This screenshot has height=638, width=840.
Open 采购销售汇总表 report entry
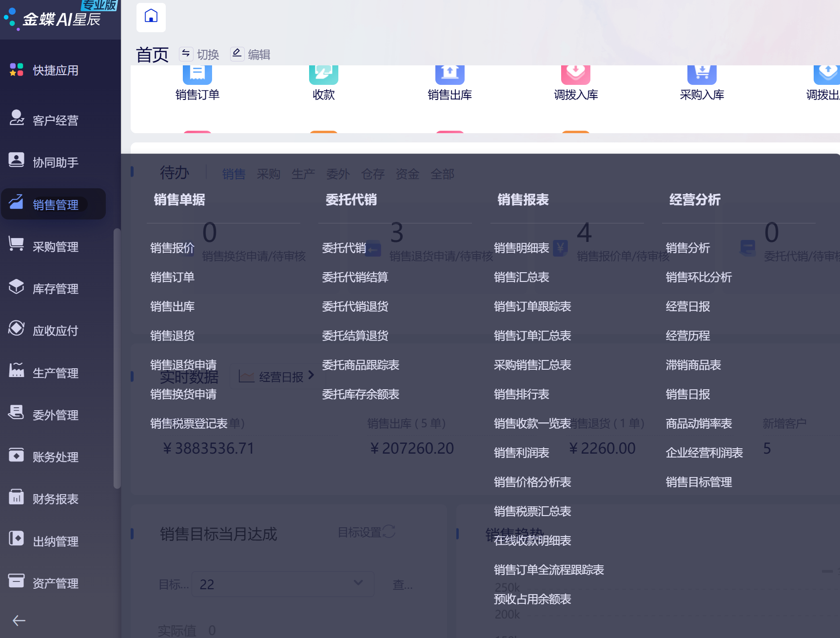[532, 365]
